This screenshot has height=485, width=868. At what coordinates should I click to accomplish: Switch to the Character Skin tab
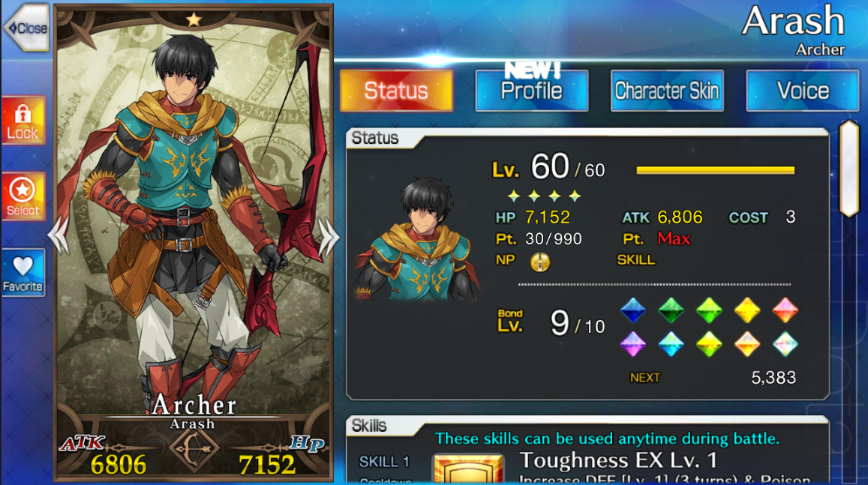click(x=667, y=90)
